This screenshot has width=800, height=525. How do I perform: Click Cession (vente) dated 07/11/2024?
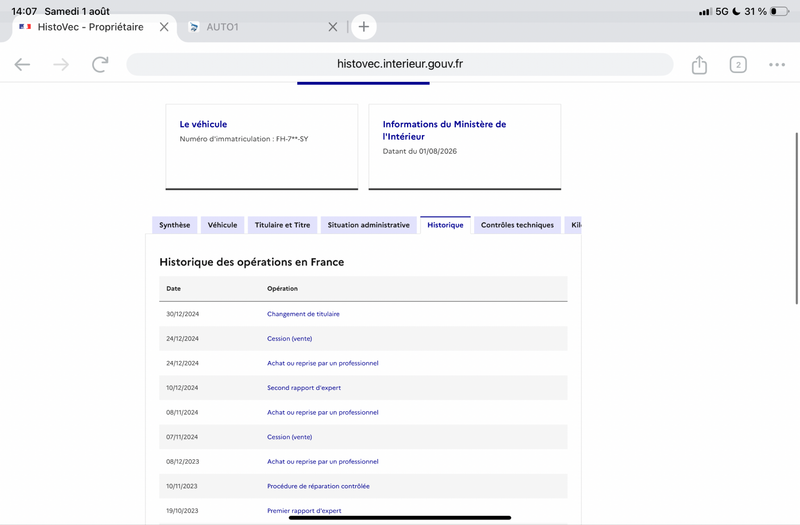tap(289, 437)
